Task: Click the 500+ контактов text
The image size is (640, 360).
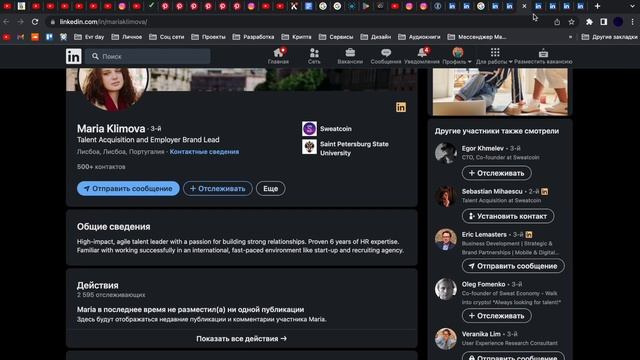Action: click(101, 167)
